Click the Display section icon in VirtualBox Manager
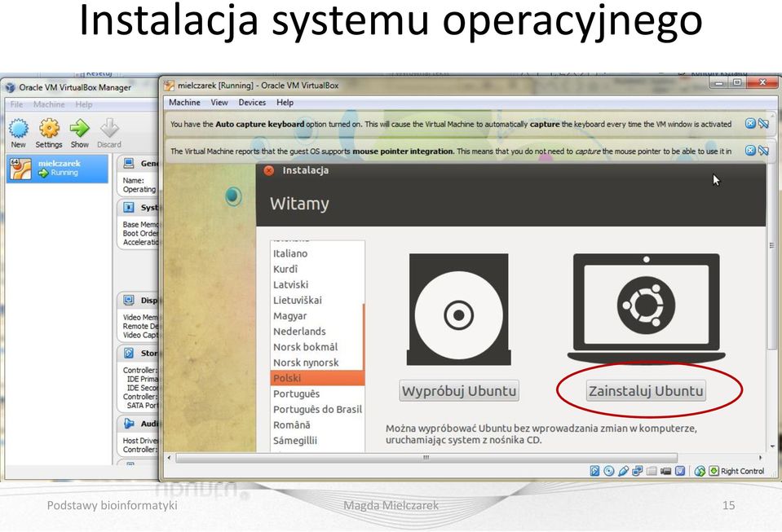This screenshot has width=782, height=532. pos(129,300)
